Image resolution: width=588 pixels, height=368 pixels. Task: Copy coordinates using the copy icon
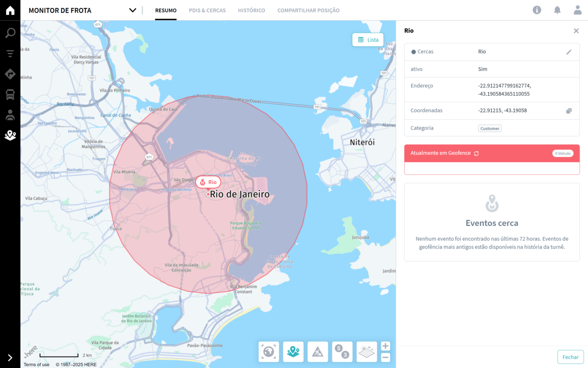(569, 111)
